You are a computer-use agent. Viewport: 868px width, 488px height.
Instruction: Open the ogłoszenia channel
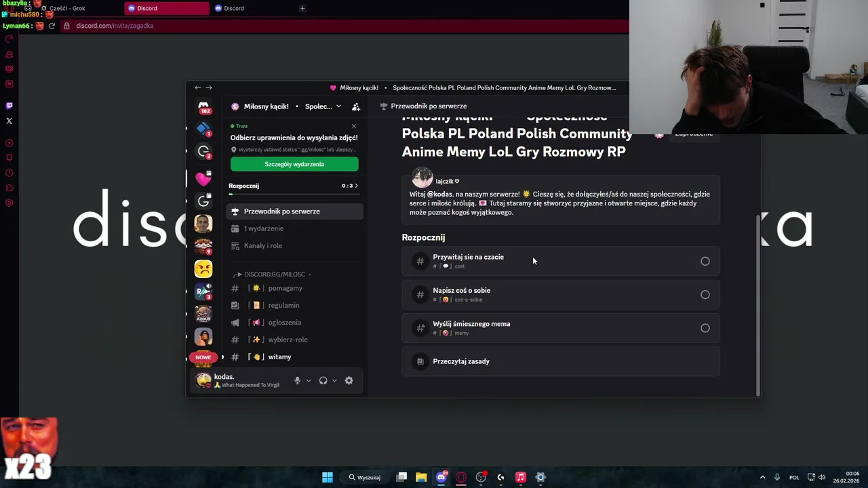coord(294,323)
